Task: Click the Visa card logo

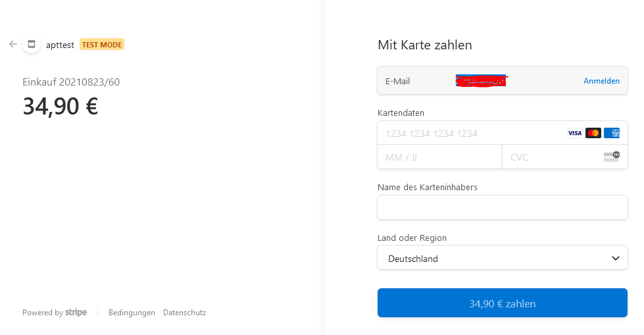Action: pos(574,133)
